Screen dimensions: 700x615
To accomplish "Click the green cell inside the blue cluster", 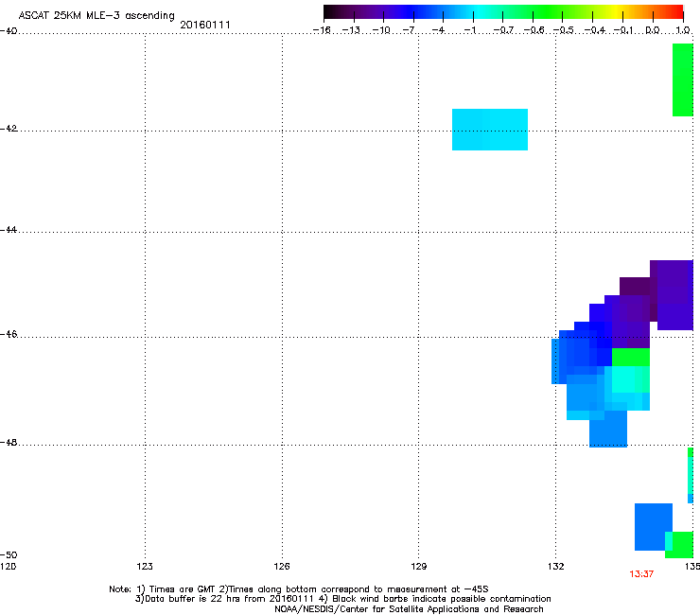I will click(630, 358).
